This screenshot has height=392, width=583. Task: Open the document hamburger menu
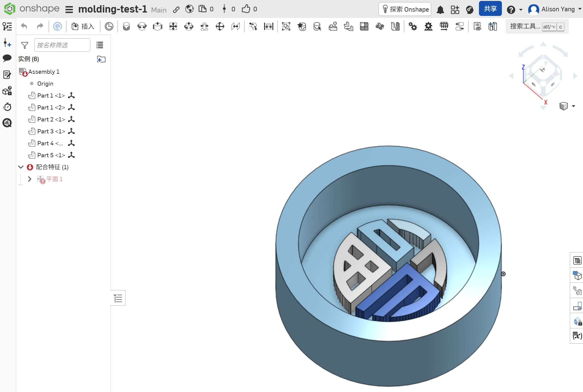(x=69, y=9)
